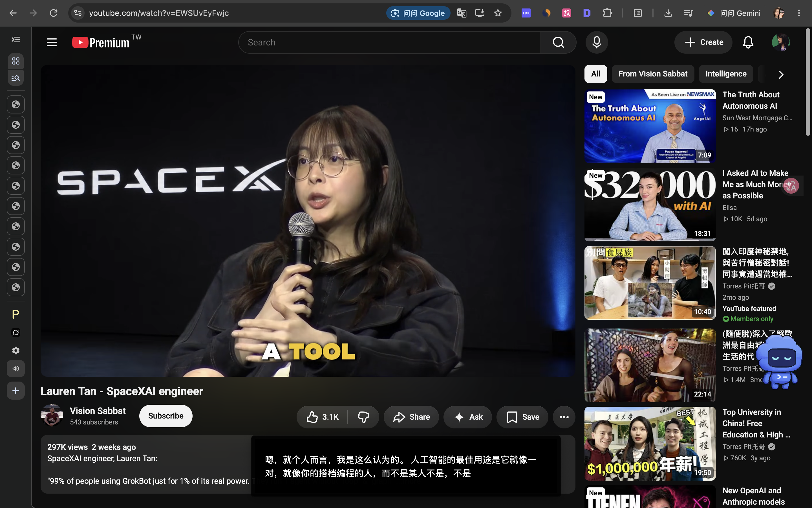
Task: Click the blue robot mascot assistant
Action: click(780, 361)
